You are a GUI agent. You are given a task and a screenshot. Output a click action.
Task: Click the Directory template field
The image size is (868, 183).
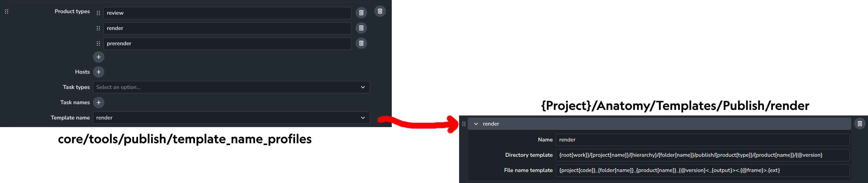coord(702,155)
